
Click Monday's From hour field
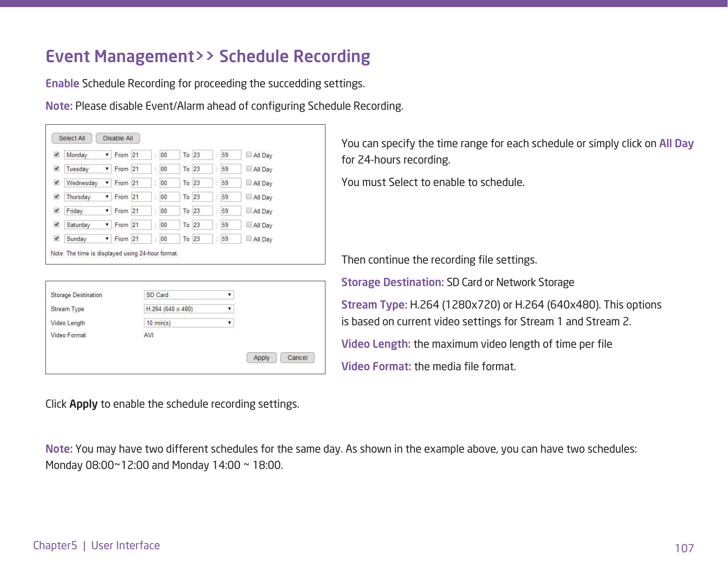click(142, 155)
